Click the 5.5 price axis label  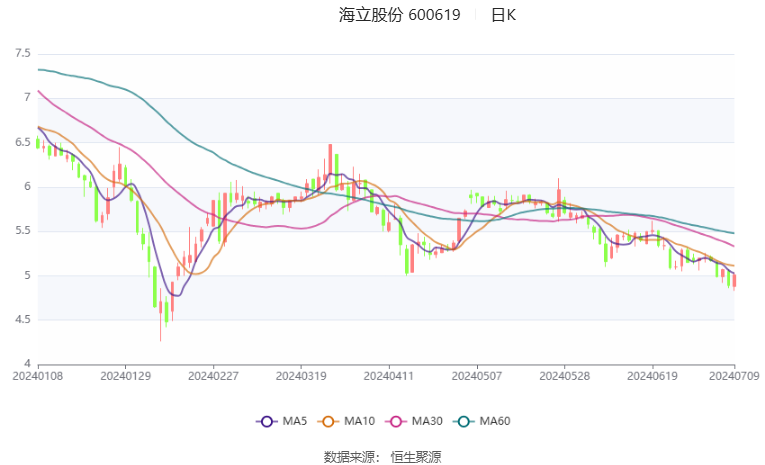pyautogui.click(x=23, y=231)
